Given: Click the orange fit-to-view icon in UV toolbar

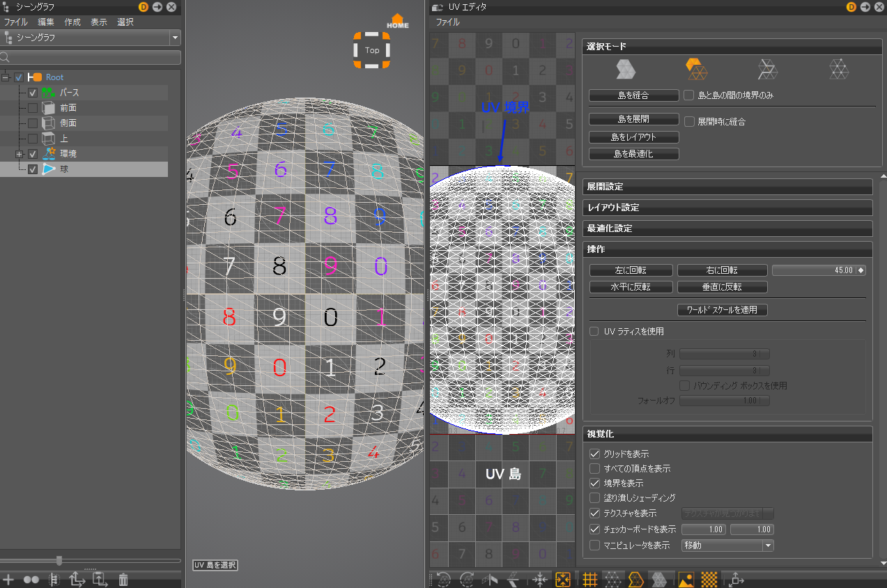Looking at the screenshot, I should pos(563,578).
